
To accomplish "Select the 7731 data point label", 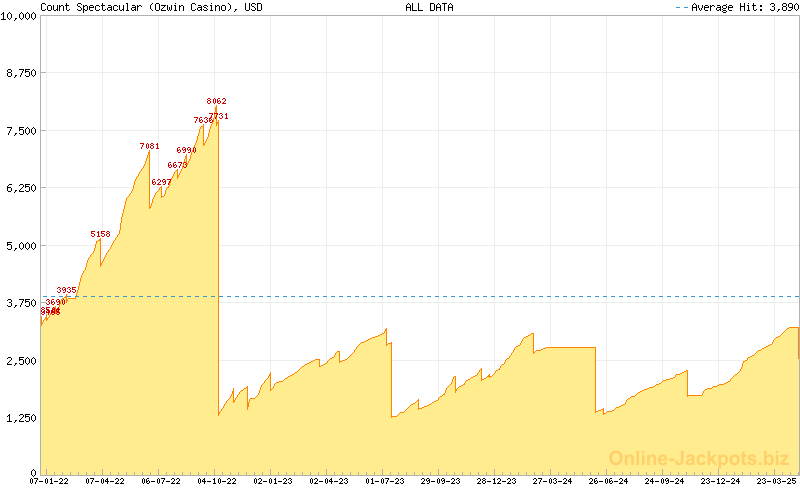I will pyautogui.click(x=219, y=116).
